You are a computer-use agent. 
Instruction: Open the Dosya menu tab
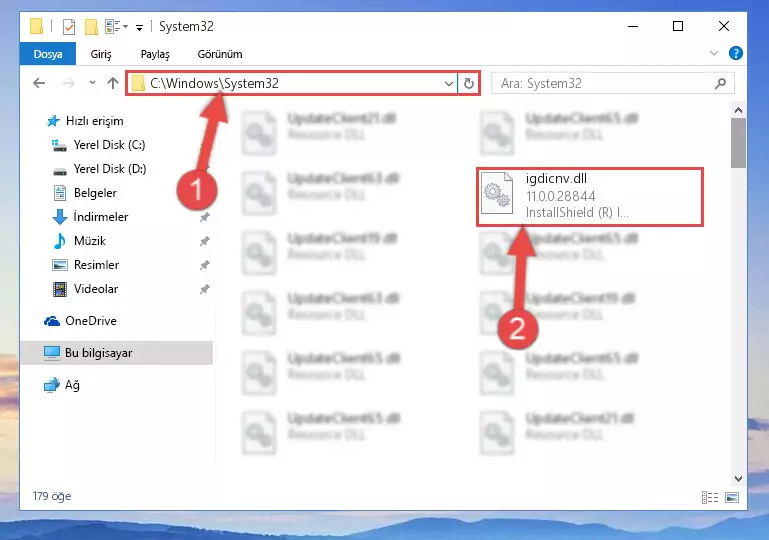pyautogui.click(x=48, y=54)
